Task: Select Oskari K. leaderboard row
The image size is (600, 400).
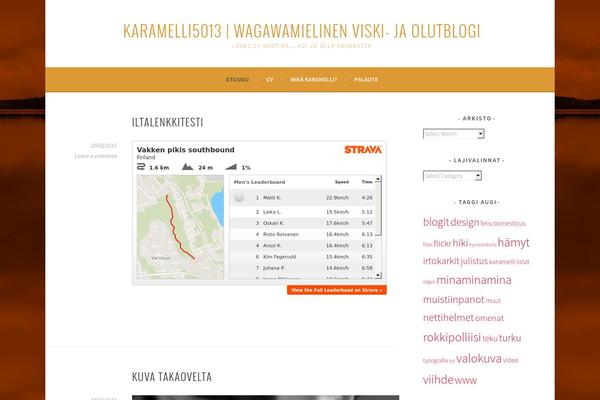Action: click(x=302, y=223)
